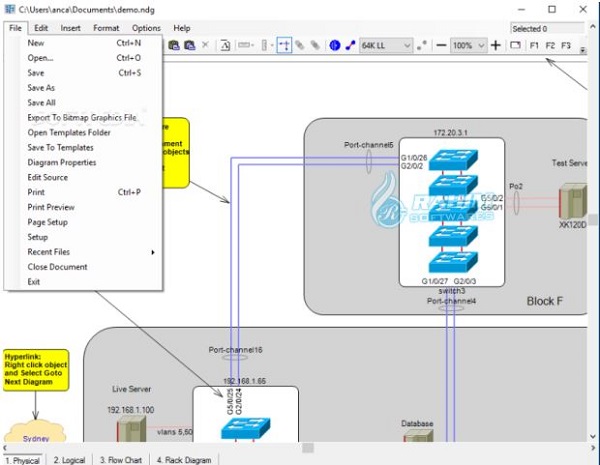
Task: Switch to the 2. Logical tab
Action: click(x=69, y=460)
